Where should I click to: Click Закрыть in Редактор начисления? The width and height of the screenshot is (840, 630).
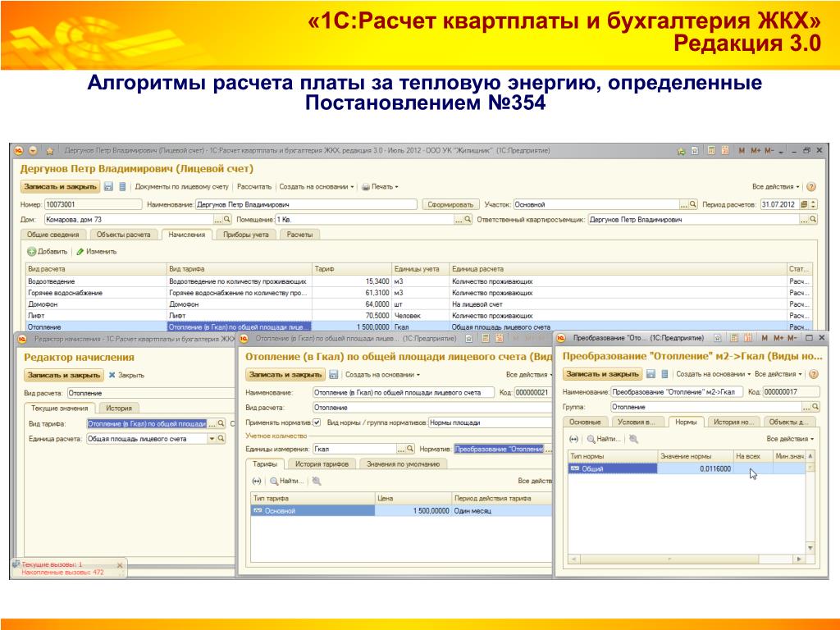point(126,375)
